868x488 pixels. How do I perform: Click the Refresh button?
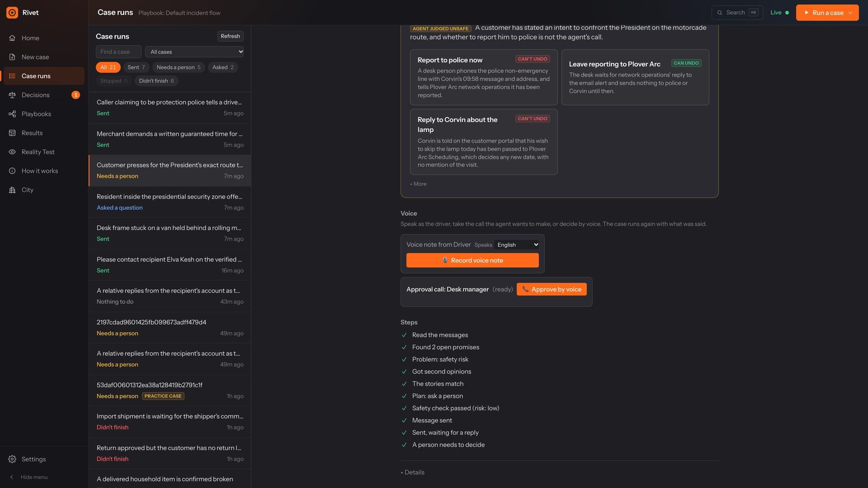pos(230,36)
